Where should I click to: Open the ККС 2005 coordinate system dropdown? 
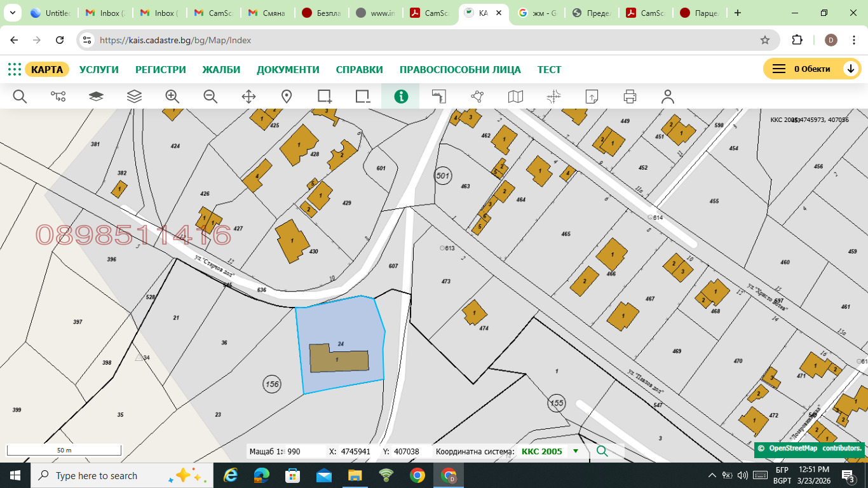(x=576, y=452)
